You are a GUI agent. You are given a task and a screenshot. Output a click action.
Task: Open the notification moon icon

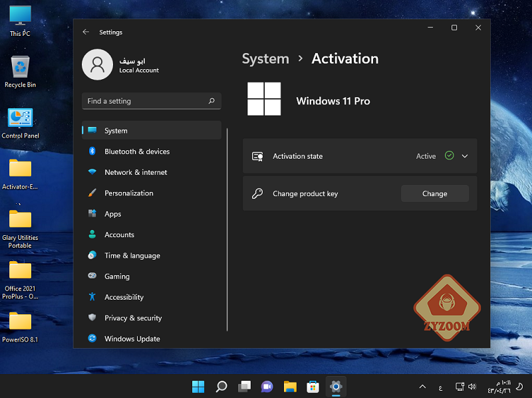tap(519, 387)
